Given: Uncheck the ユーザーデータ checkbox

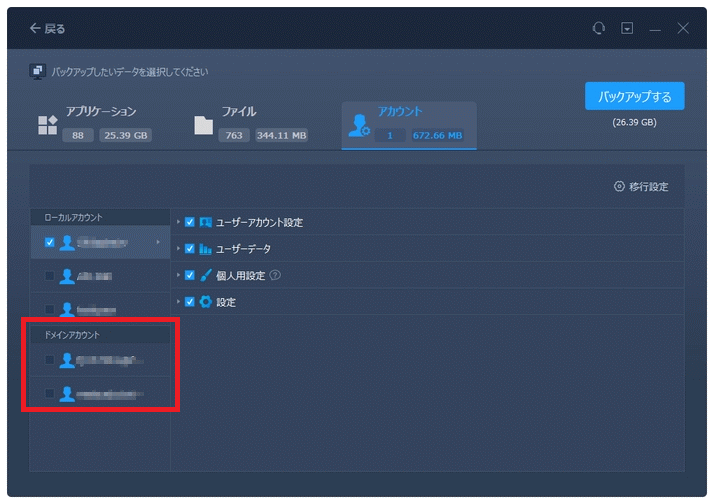Looking at the screenshot, I should [190, 249].
